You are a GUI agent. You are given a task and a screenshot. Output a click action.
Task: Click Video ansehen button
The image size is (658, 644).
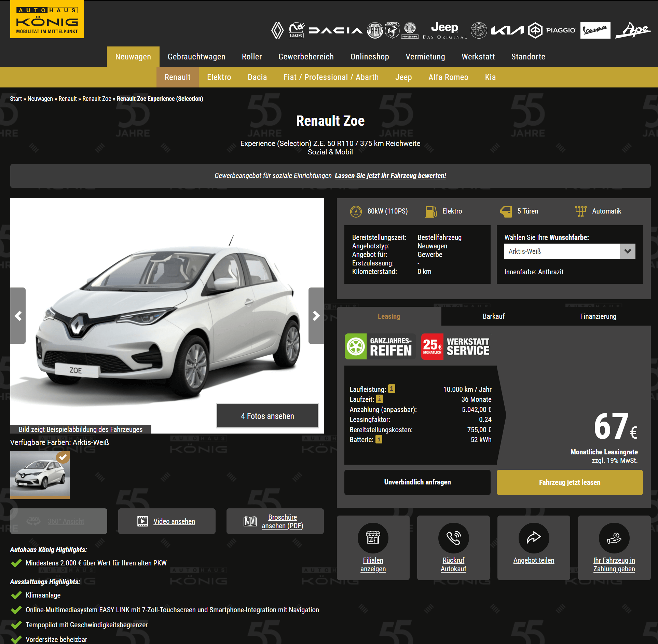pyautogui.click(x=167, y=521)
